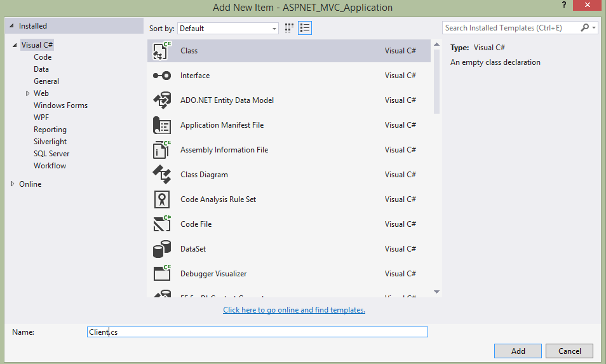Click the Debugger Visualizer icon
Viewport: 606px width, 364px height.
click(162, 274)
